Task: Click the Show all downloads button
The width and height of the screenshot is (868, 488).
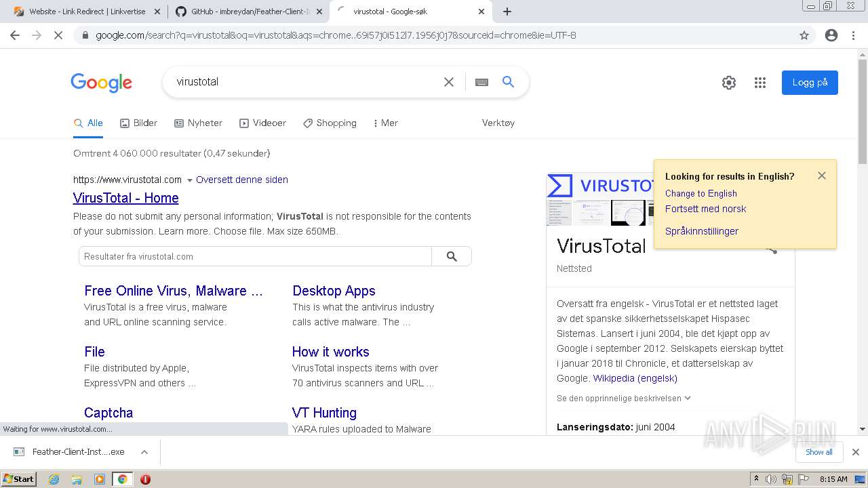Action: [819, 452]
